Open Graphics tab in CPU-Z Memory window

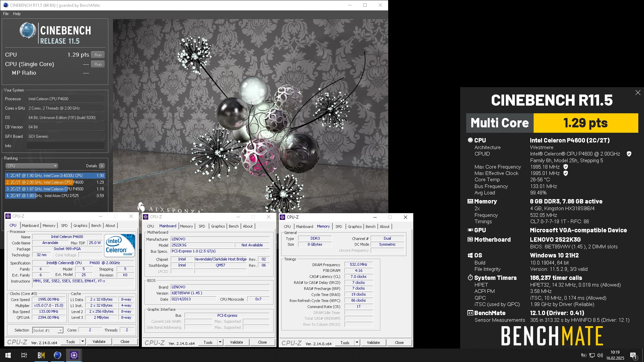tap(355, 227)
